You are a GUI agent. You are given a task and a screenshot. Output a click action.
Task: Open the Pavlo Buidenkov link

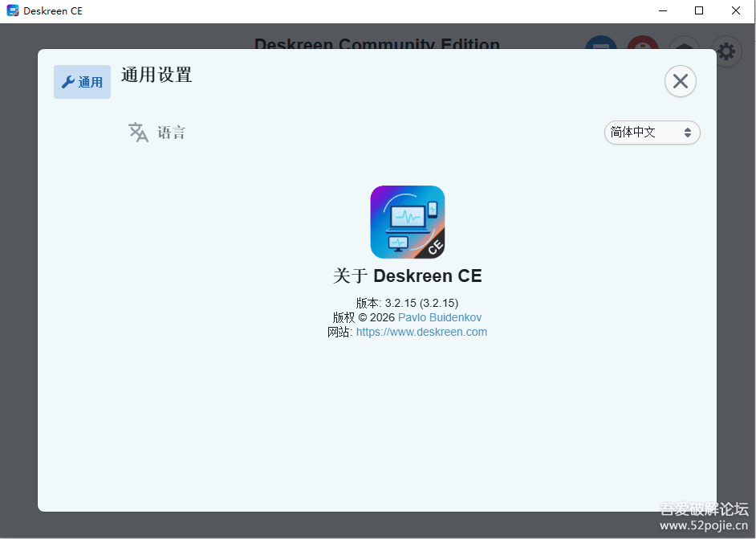click(440, 317)
